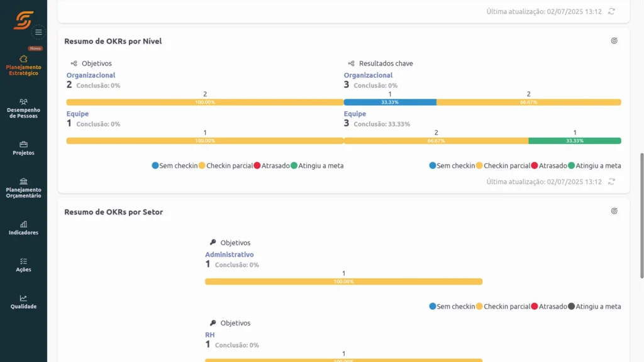Open Ações in the sidebar
Screen dimensions: 644x362
pos(23,265)
